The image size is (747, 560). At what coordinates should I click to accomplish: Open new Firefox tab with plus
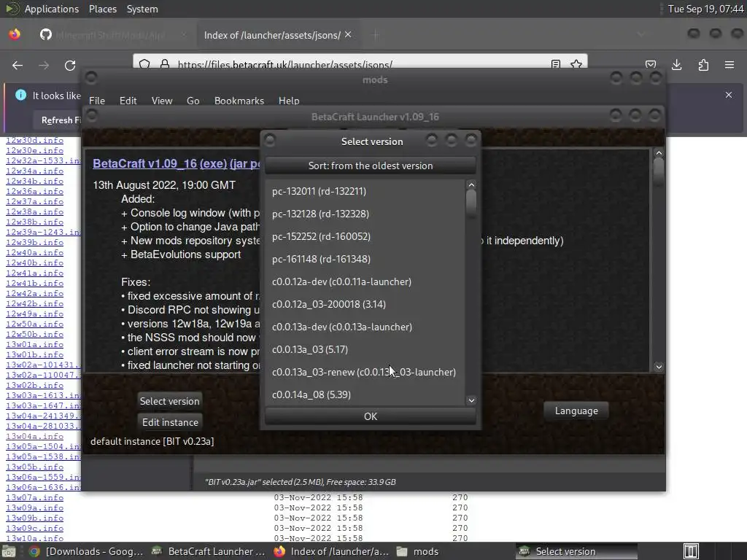pos(376,35)
